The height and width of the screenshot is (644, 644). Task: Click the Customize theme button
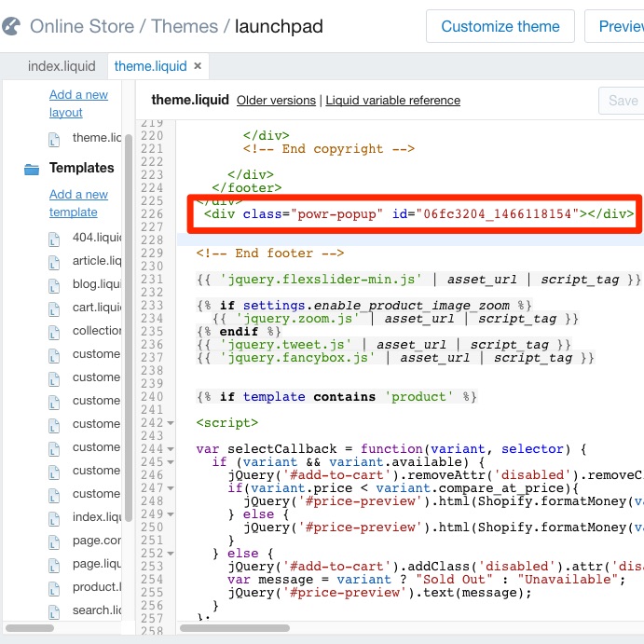(500, 26)
